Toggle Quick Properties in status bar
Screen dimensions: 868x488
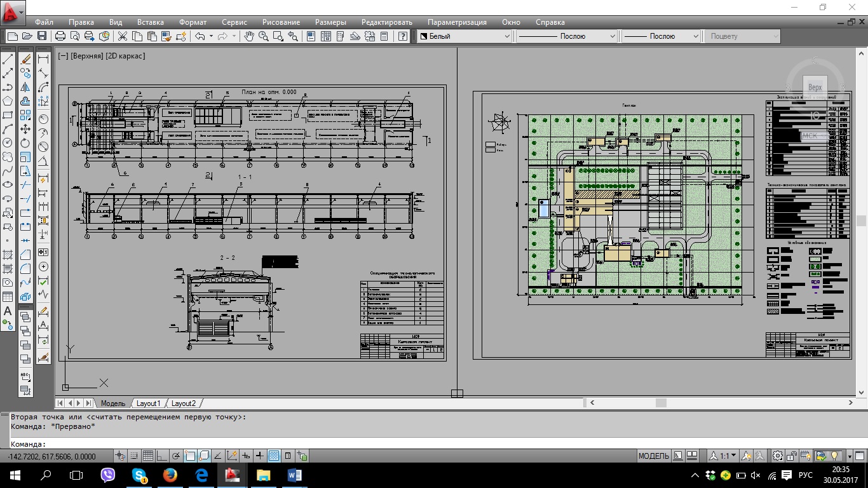(x=288, y=456)
